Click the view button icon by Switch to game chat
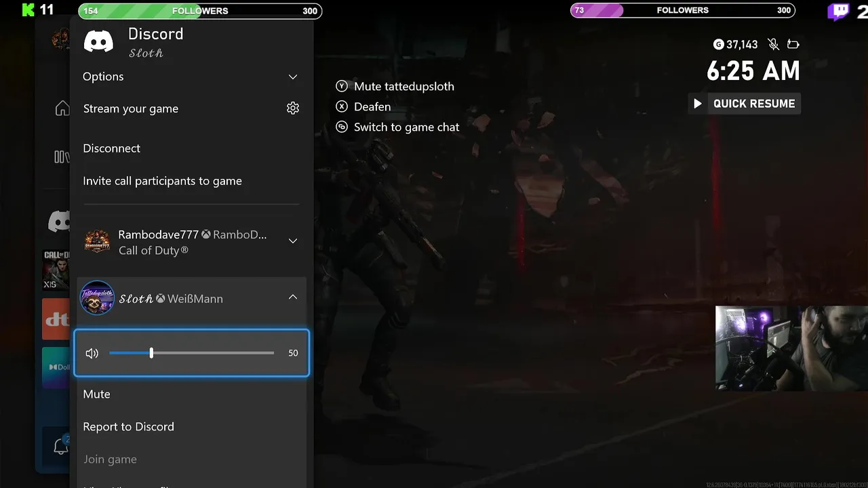The height and width of the screenshot is (488, 868). 342,127
